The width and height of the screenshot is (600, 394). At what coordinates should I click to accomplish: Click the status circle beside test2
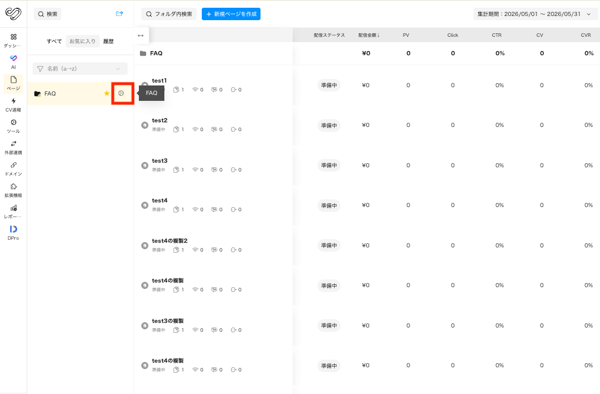145,125
